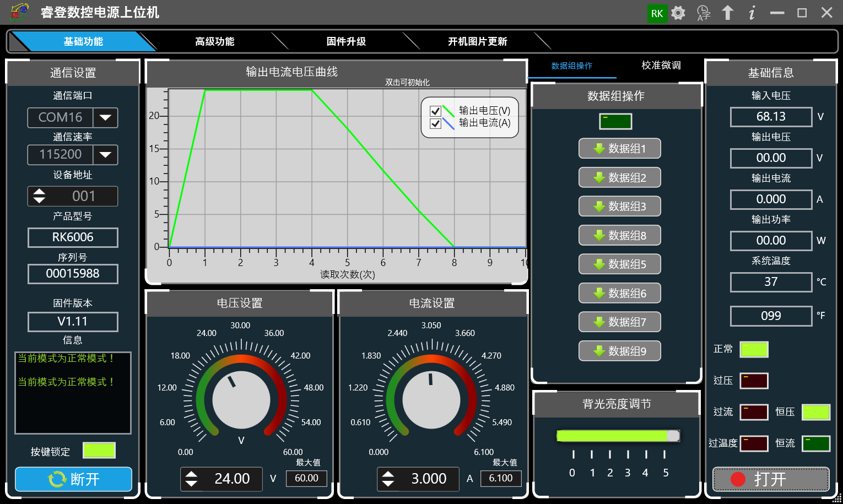The image size is (843, 504).
Task: Click the app logo icon
Action: [x=19, y=12]
